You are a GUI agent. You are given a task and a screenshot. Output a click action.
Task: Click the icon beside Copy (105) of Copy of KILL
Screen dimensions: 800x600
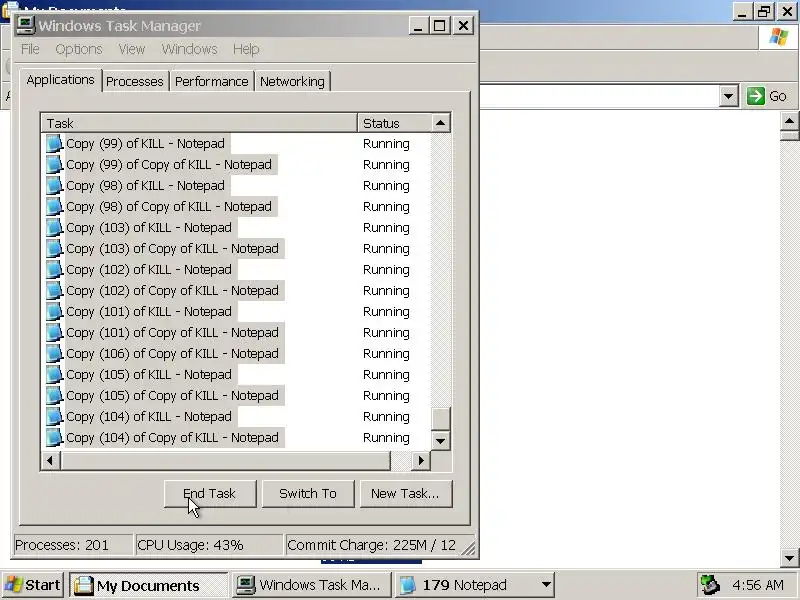(54, 395)
